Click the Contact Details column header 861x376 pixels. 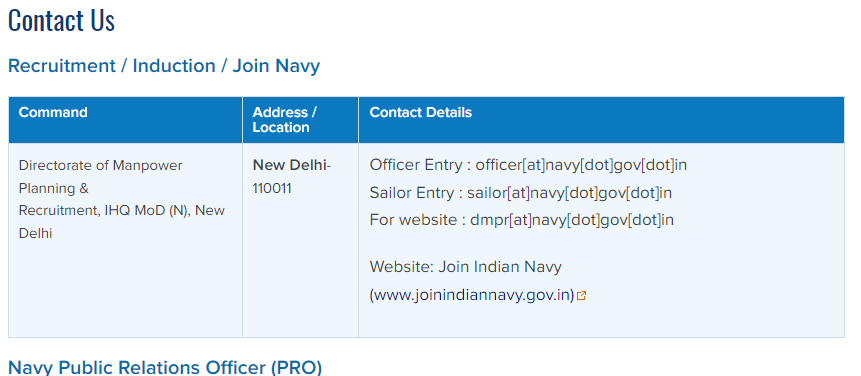coord(421,112)
